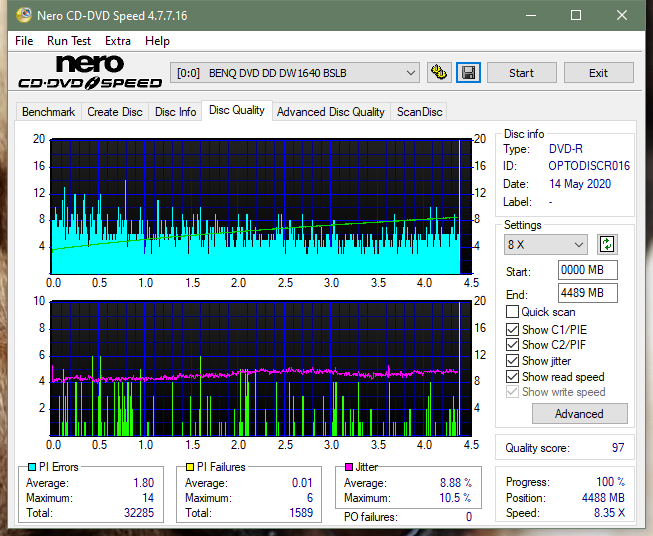Click the save floppy disk icon
This screenshot has width=653, height=536.
(x=469, y=73)
